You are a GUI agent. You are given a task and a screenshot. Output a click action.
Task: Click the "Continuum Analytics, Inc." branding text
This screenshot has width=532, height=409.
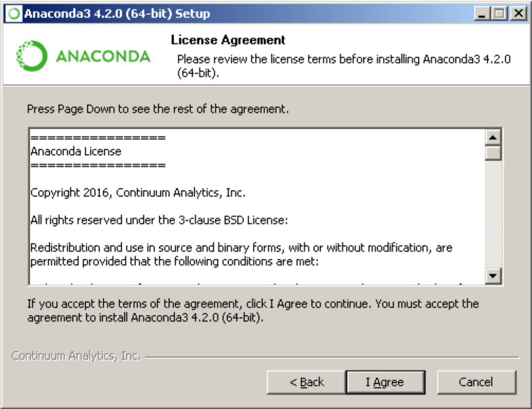click(x=77, y=356)
